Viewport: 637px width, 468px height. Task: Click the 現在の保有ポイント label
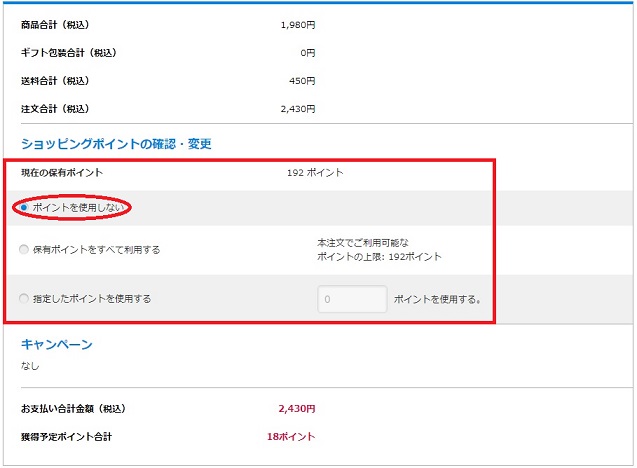(x=62, y=173)
